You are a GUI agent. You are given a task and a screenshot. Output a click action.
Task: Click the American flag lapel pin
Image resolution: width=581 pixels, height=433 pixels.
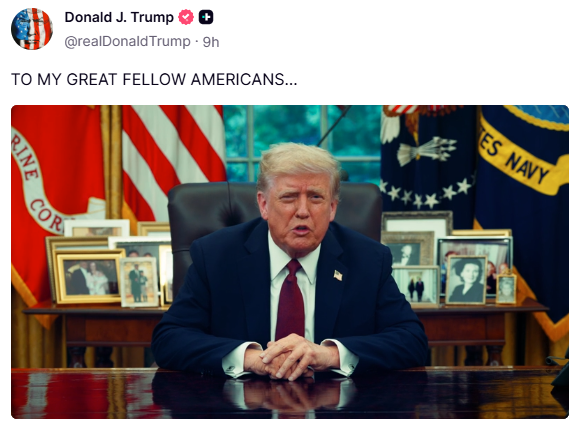[338, 275]
